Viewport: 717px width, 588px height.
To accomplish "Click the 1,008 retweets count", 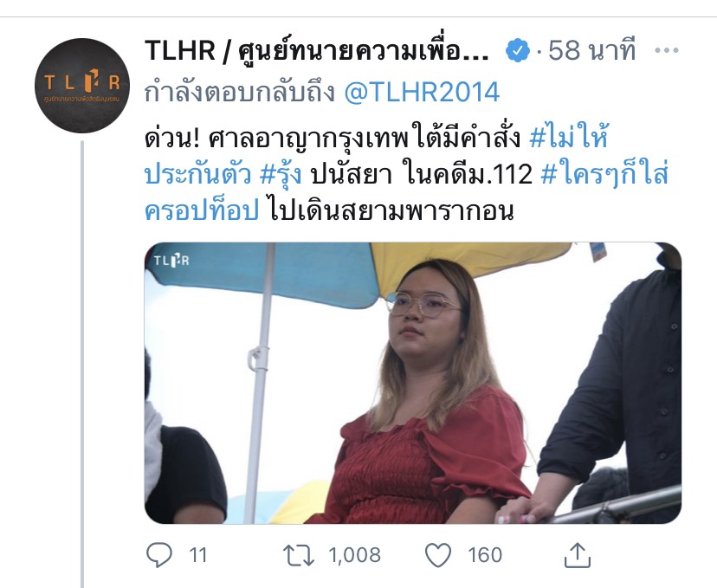I will pos(354,555).
